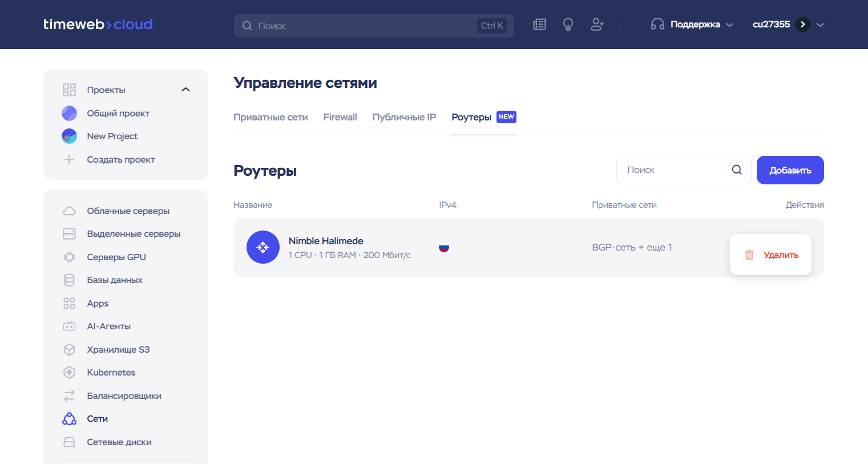The image size is (868, 464).
Task: Open the account menu chevron
Action: point(820,25)
